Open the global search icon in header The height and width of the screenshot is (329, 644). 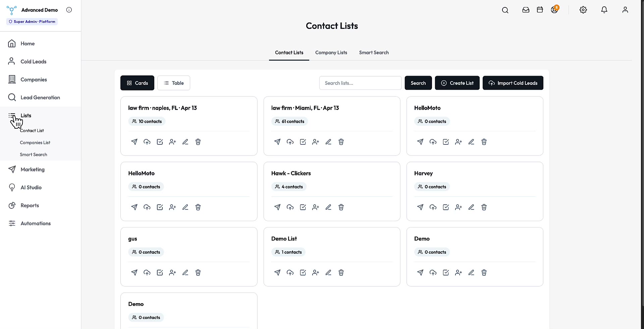pos(505,10)
